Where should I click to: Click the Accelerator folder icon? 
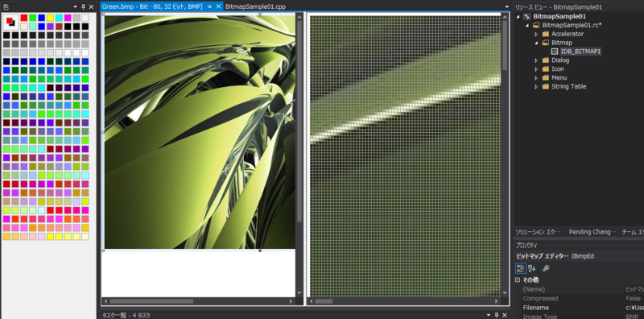546,34
